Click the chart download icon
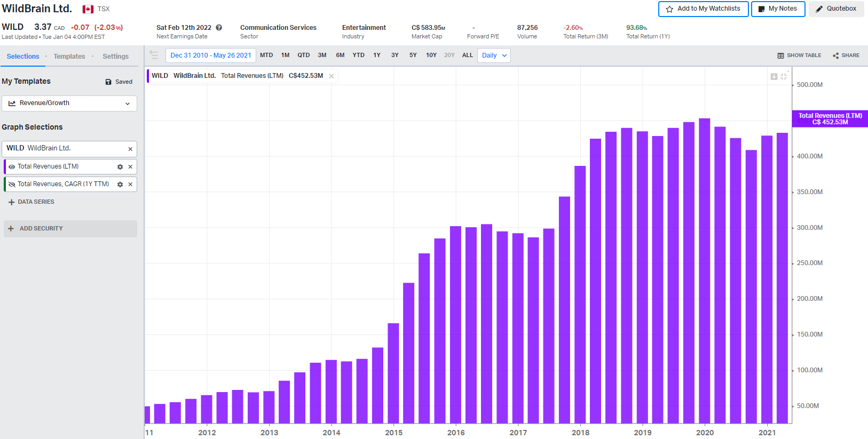Viewport: 868px width, 439px height. [x=774, y=77]
